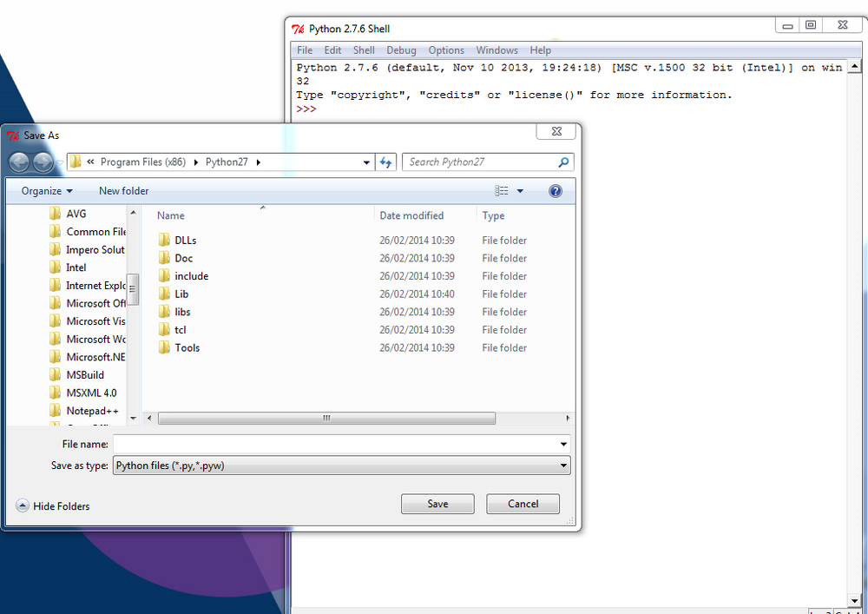
Task: Select Impero Solutions folder in the tree
Action: click(x=88, y=250)
